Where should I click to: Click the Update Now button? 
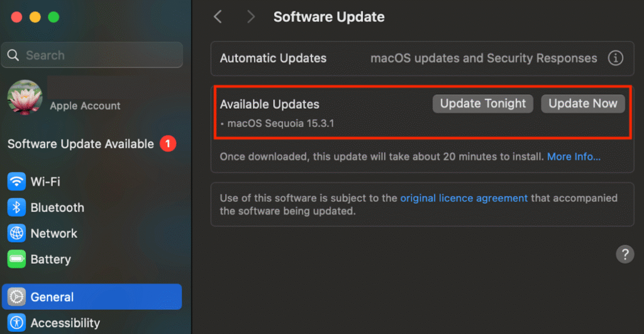583,104
